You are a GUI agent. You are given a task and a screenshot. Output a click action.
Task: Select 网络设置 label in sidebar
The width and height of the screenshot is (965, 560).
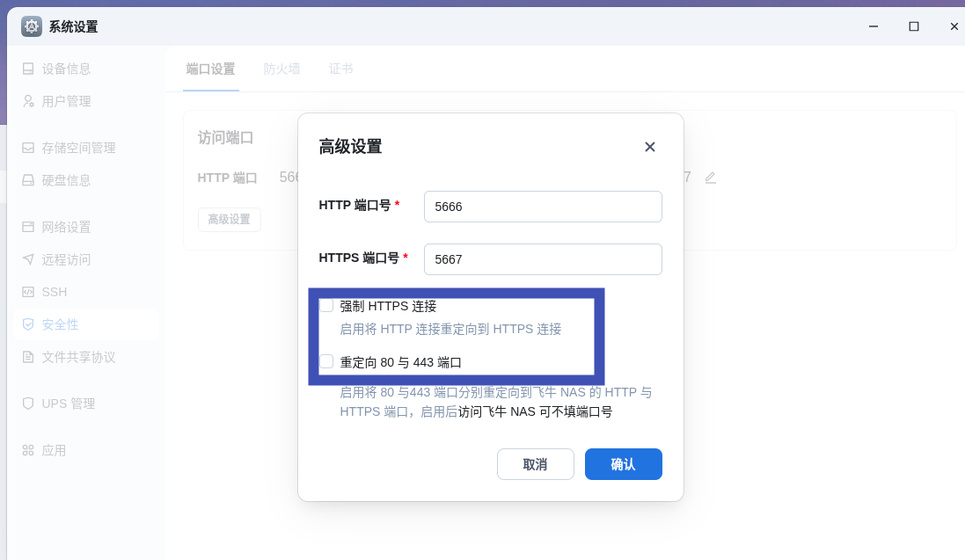tap(67, 228)
